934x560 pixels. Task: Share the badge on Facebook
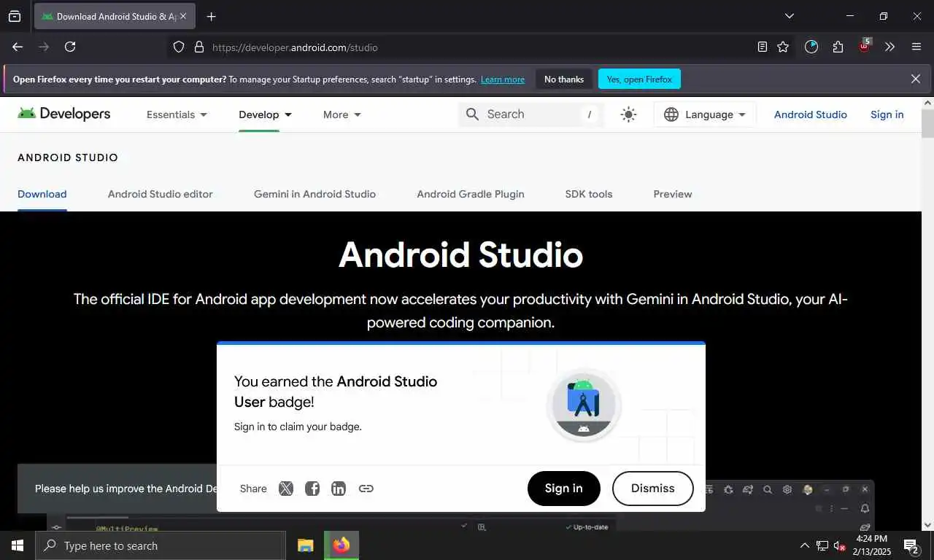(312, 489)
